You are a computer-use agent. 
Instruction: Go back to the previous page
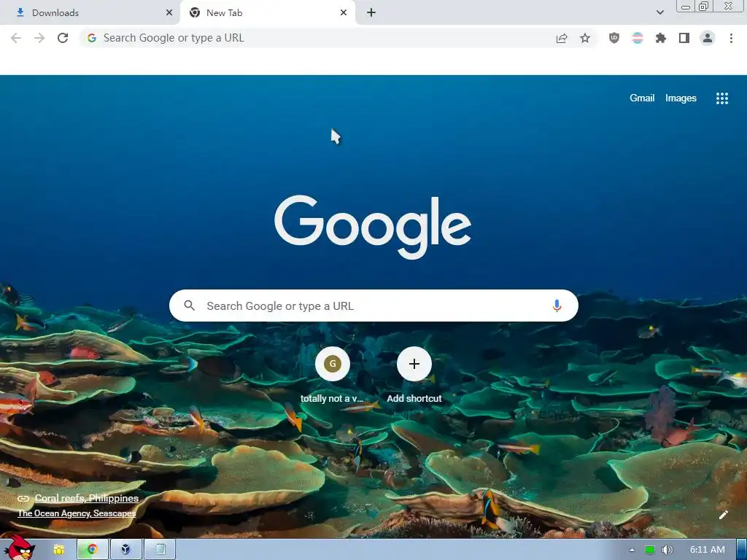point(16,38)
